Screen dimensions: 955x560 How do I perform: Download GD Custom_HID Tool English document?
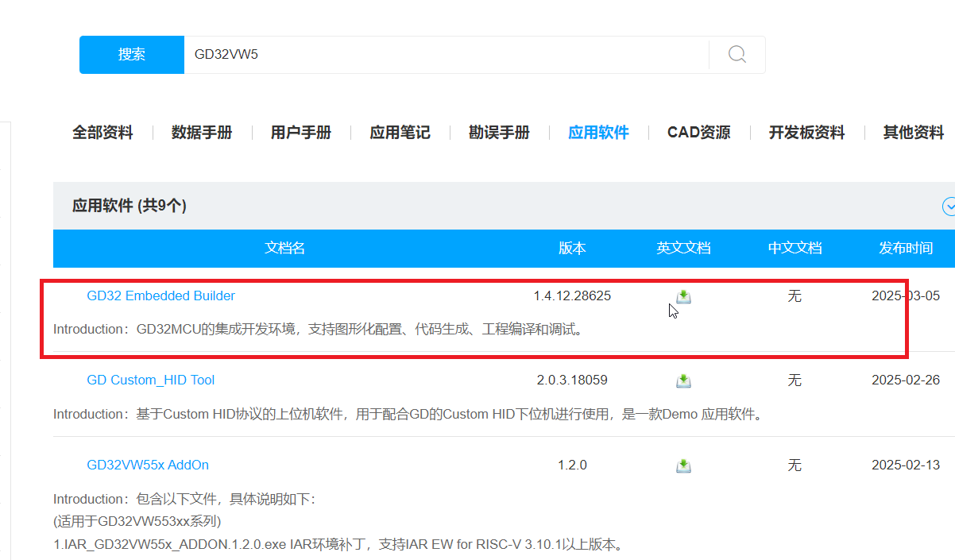click(x=683, y=380)
